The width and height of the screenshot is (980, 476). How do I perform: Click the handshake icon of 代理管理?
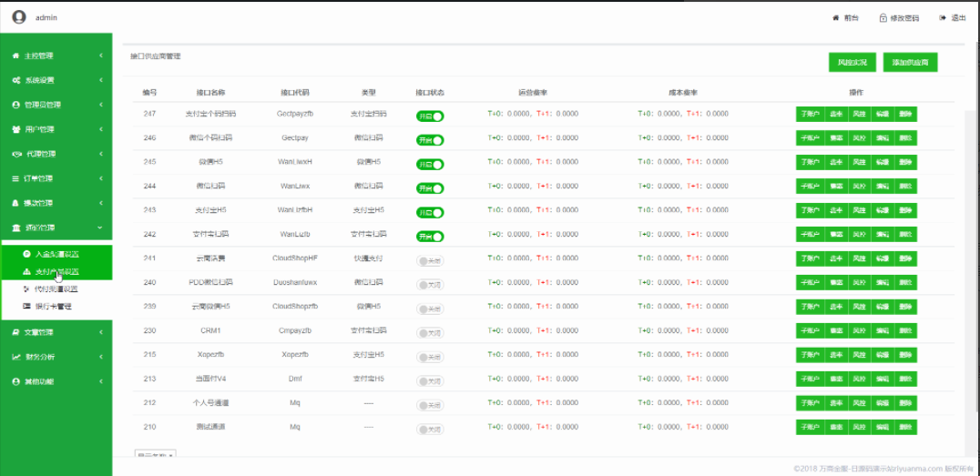(17, 155)
